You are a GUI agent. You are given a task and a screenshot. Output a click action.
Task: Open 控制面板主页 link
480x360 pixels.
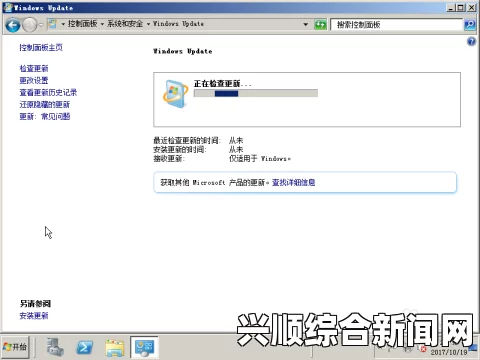[x=41, y=47]
